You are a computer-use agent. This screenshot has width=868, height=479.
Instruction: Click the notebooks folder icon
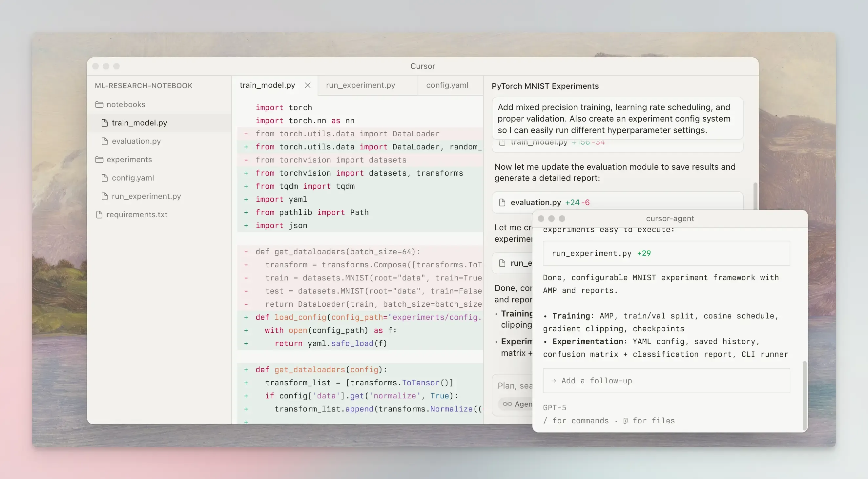tap(99, 104)
